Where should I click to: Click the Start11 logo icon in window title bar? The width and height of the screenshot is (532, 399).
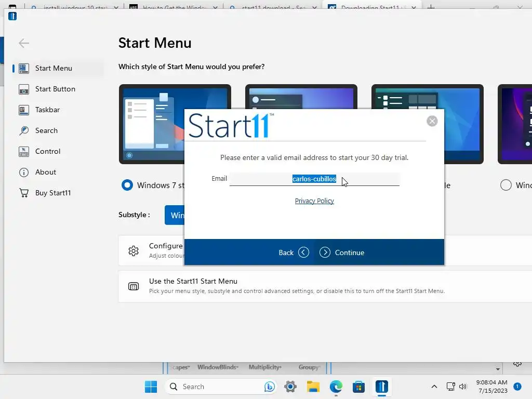coord(12,16)
